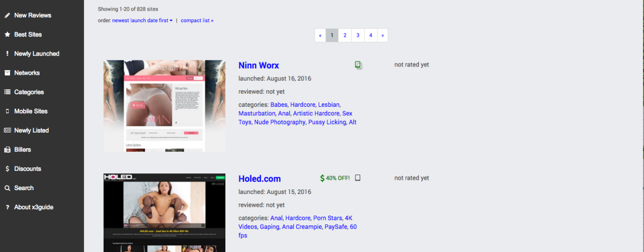Image resolution: width=644 pixels, height=252 pixels.
Task: Click the pencil icon beside New Reviews
Action: click(7, 15)
